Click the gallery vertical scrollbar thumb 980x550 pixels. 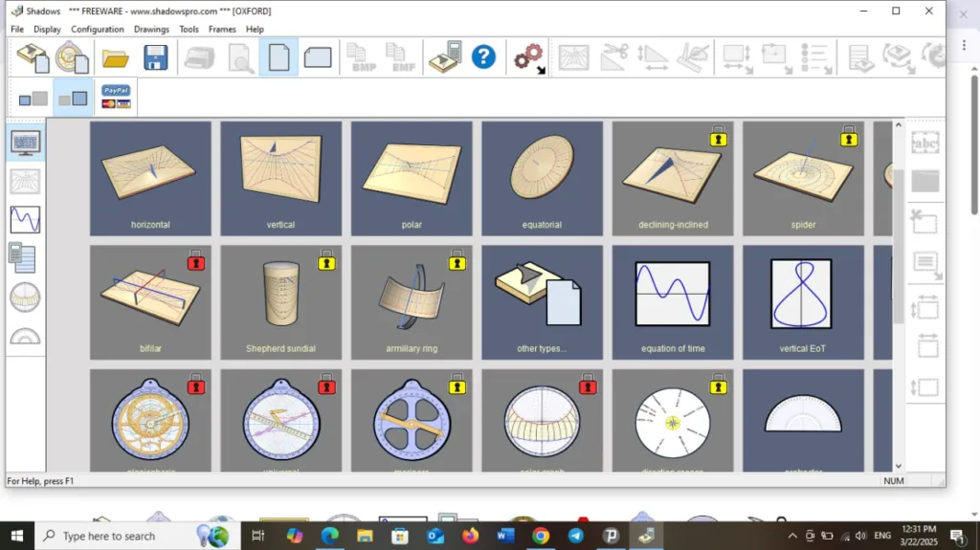(898, 246)
